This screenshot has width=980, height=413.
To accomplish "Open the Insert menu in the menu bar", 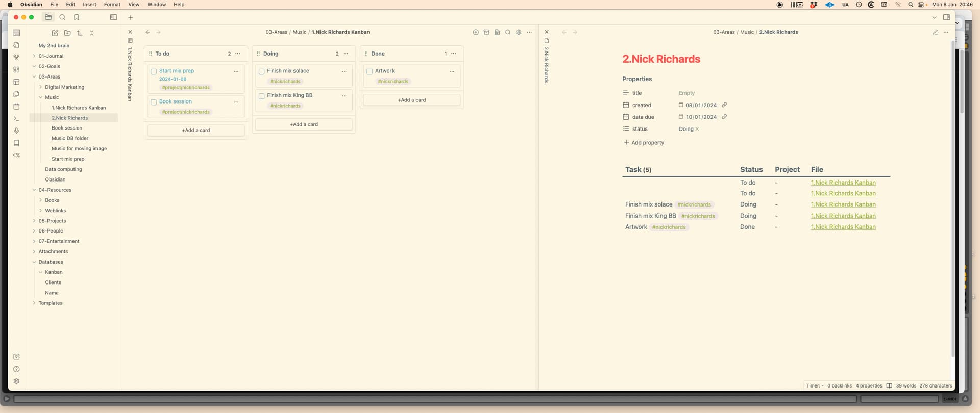I will (x=89, y=5).
